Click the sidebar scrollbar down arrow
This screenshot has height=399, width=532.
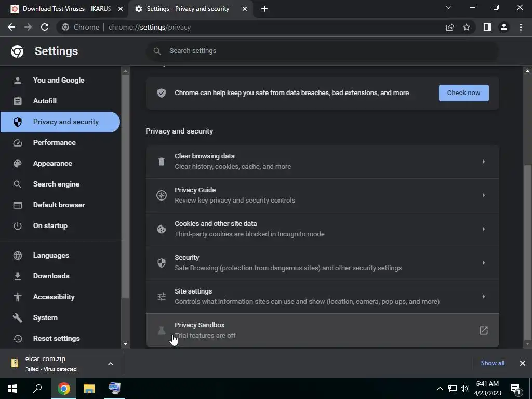point(125,344)
